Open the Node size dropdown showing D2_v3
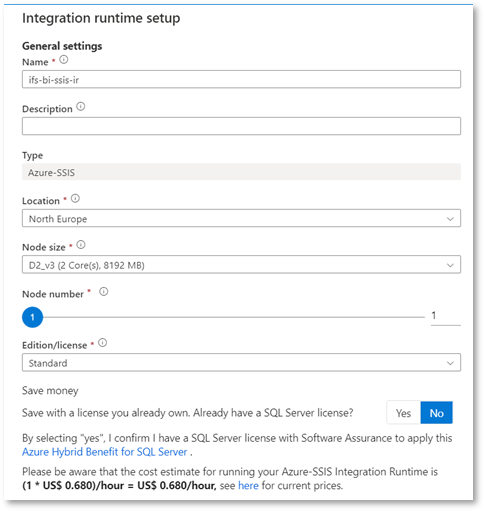Image resolution: width=484 pixels, height=511 pixels. pos(241,265)
